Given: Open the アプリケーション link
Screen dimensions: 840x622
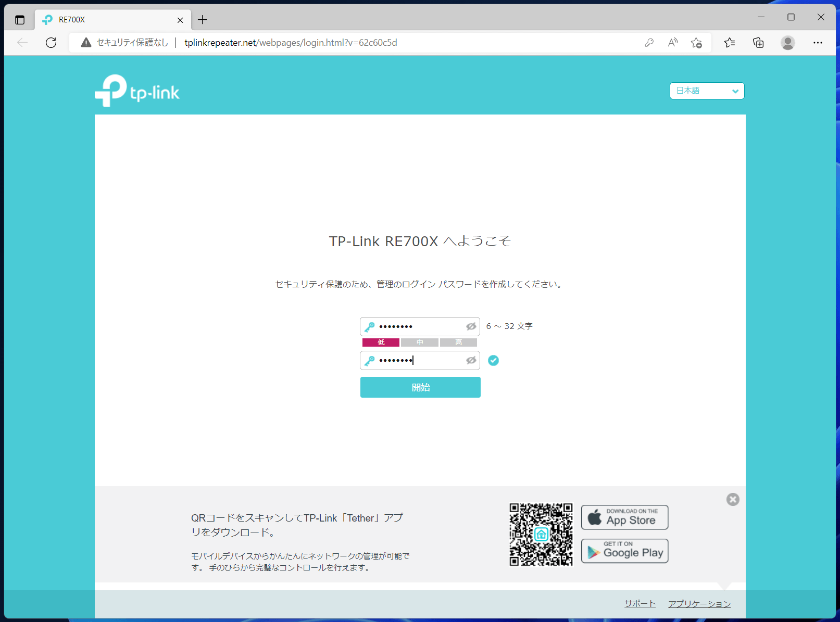Looking at the screenshot, I should coord(699,604).
